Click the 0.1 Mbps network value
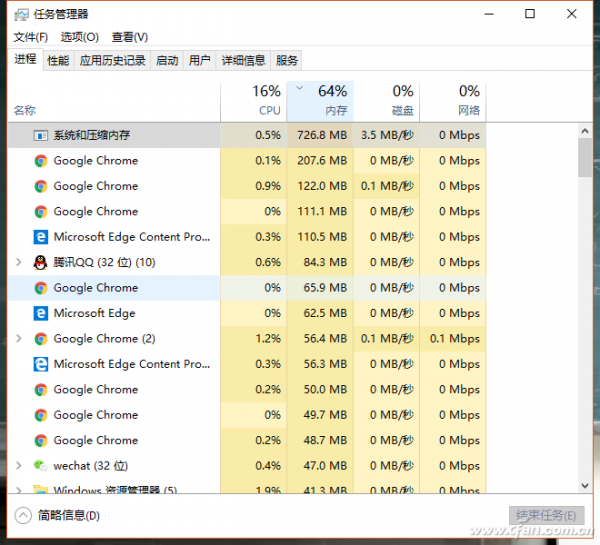This screenshot has height=545, width=600. coord(455,339)
